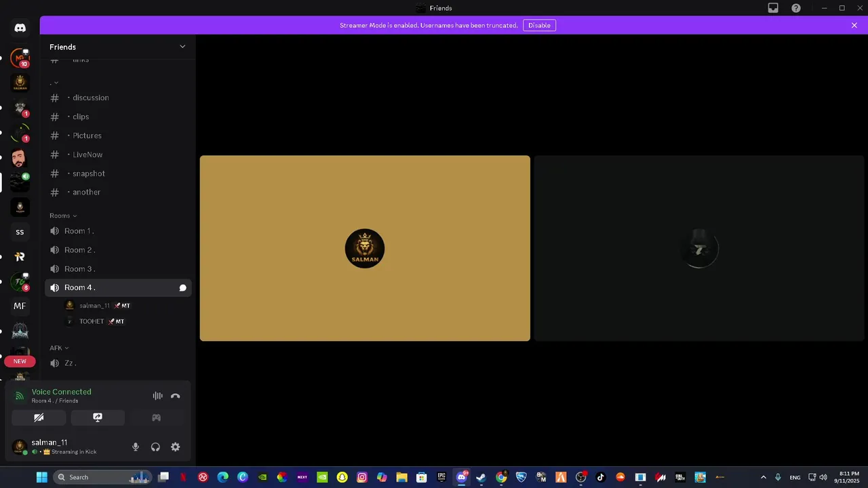The height and width of the screenshot is (488, 868).
Task: Open Windows Start menu
Action: pyautogui.click(x=41, y=477)
